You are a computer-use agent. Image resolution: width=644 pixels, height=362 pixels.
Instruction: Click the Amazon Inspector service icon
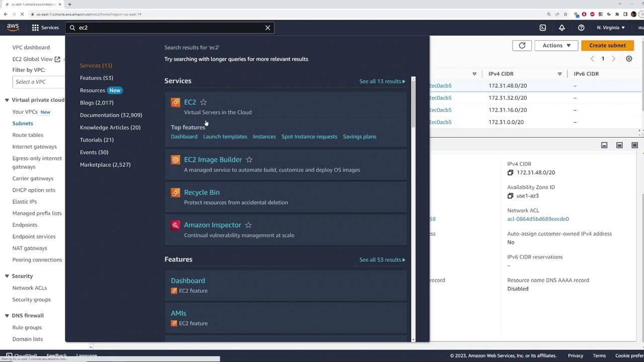175,225
